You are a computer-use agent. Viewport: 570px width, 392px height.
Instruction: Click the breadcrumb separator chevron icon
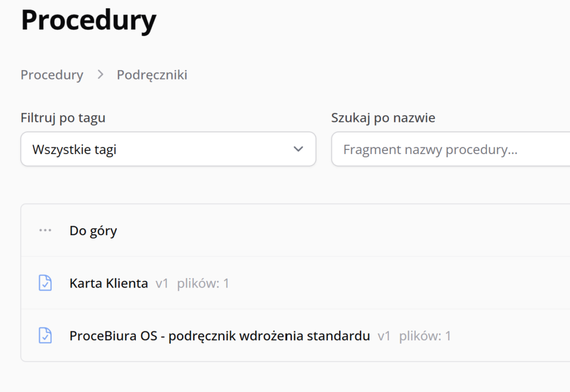click(x=100, y=75)
